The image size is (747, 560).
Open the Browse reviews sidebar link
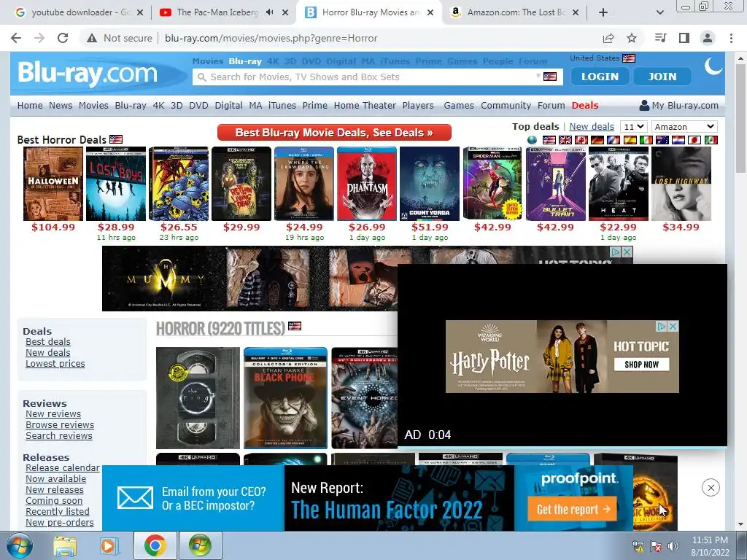click(60, 425)
